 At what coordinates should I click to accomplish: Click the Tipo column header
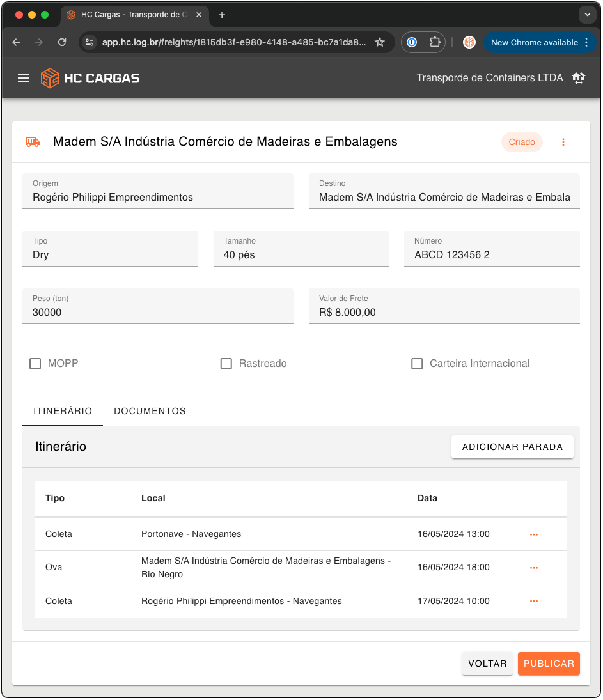55,498
